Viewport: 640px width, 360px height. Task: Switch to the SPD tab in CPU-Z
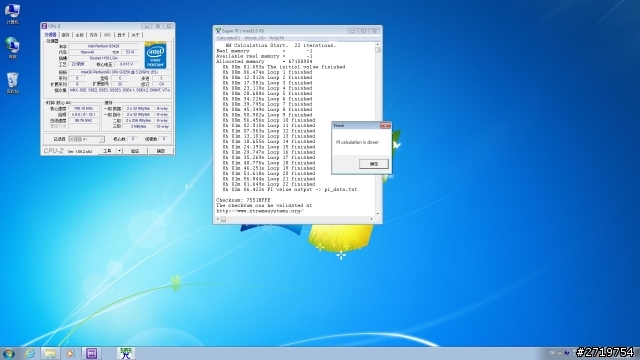tap(107, 35)
